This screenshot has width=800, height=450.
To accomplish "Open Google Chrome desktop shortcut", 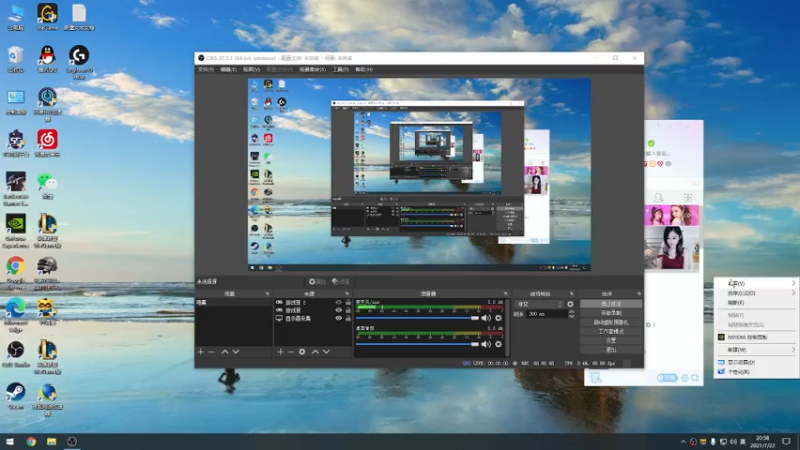I will (x=16, y=271).
